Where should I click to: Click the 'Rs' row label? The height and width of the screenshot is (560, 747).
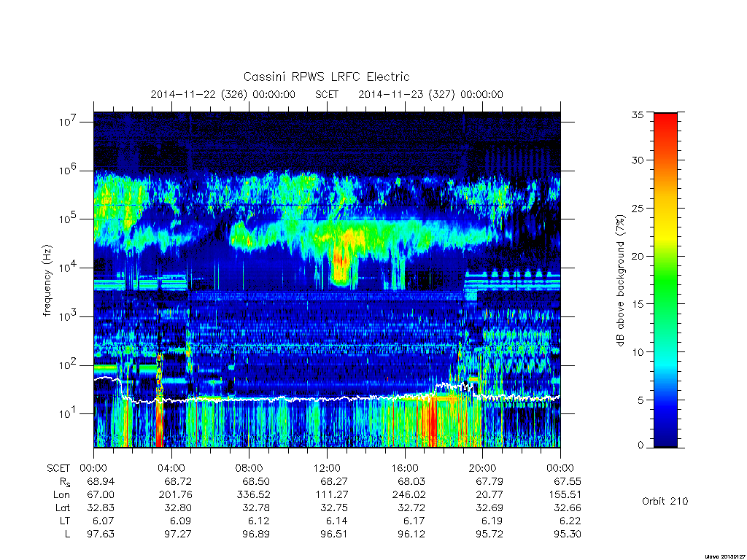[65, 482]
